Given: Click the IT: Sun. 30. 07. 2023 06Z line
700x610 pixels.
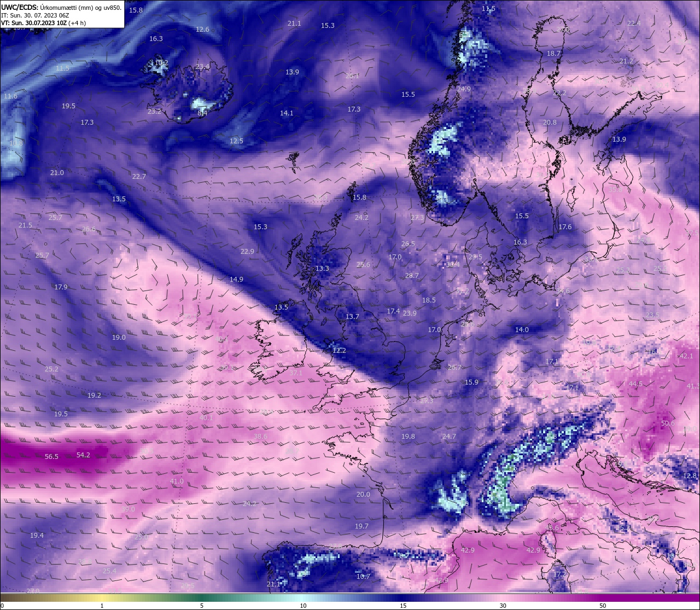Looking at the screenshot, I should pos(35,15).
